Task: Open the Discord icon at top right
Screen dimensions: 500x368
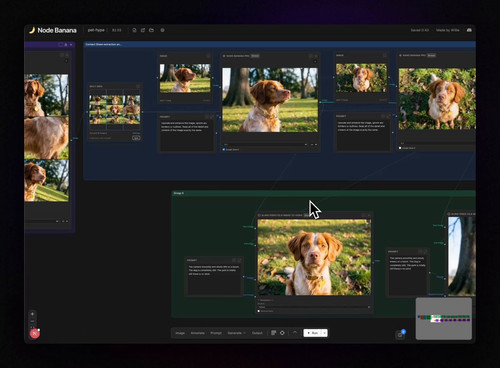Action: coord(469,30)
